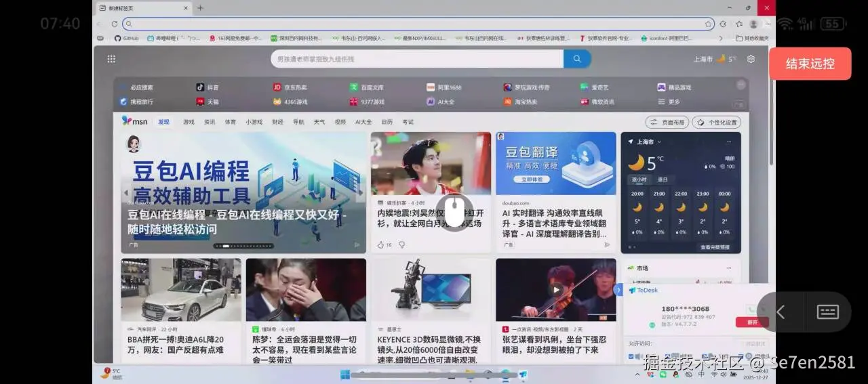Open the 阿里1688 quick link
Viewport: 868px width, 384px height.
click(444, 87)
